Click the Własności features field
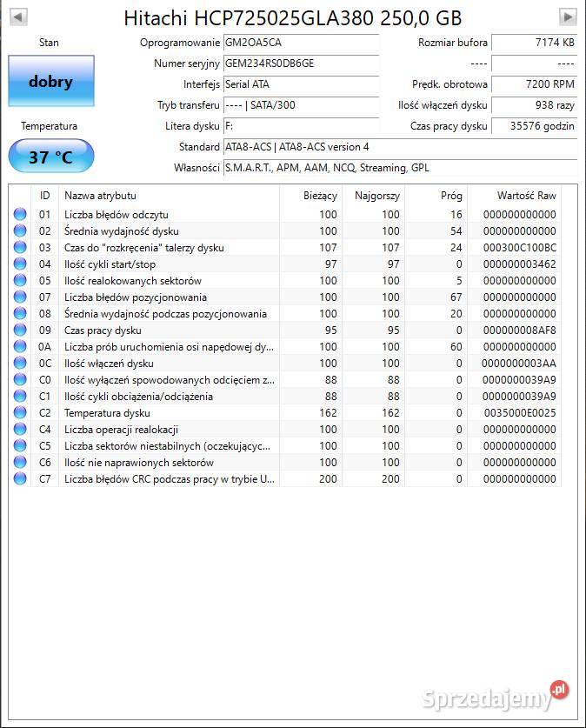The height and width of the screenshot is (728, 586). click(401, 168)
